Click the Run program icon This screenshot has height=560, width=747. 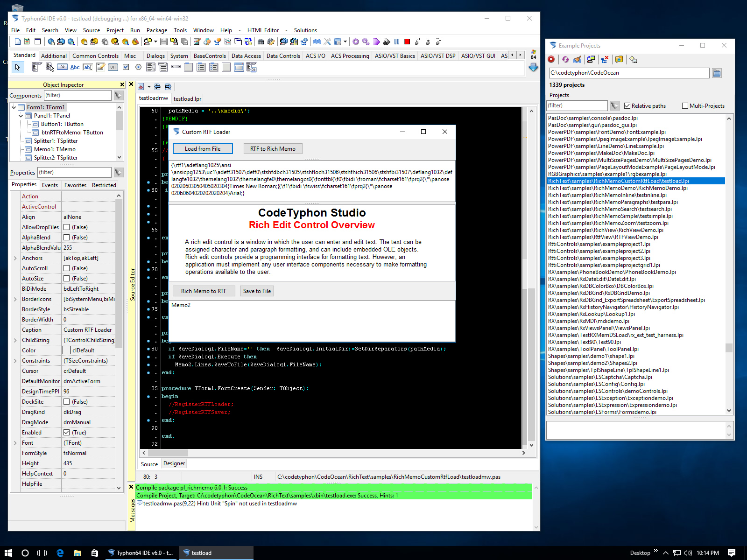[x=376, y=42]
